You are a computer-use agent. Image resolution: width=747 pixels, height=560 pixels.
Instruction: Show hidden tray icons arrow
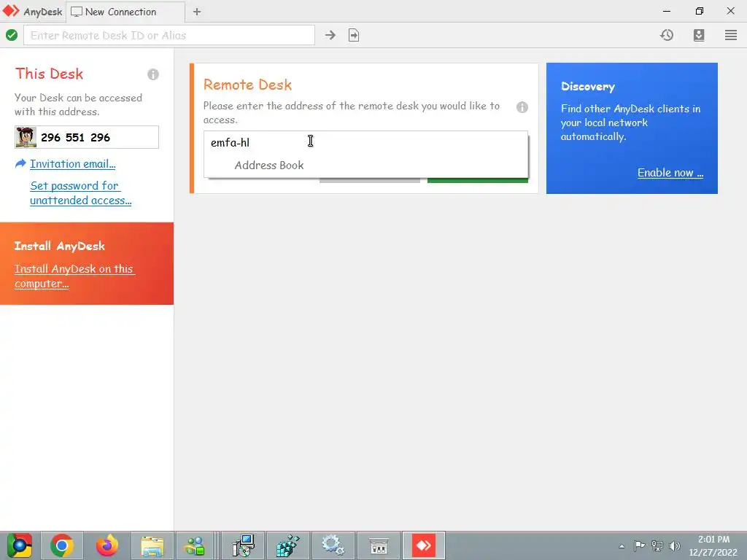tap(622, 545)
